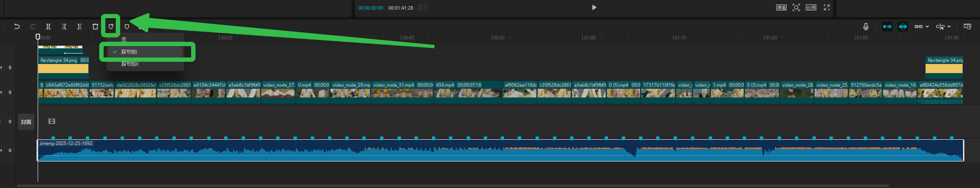Viewport: 980px width, 188px height.
Task: Toggle the main track magnet button
Action: coord(887,27)
